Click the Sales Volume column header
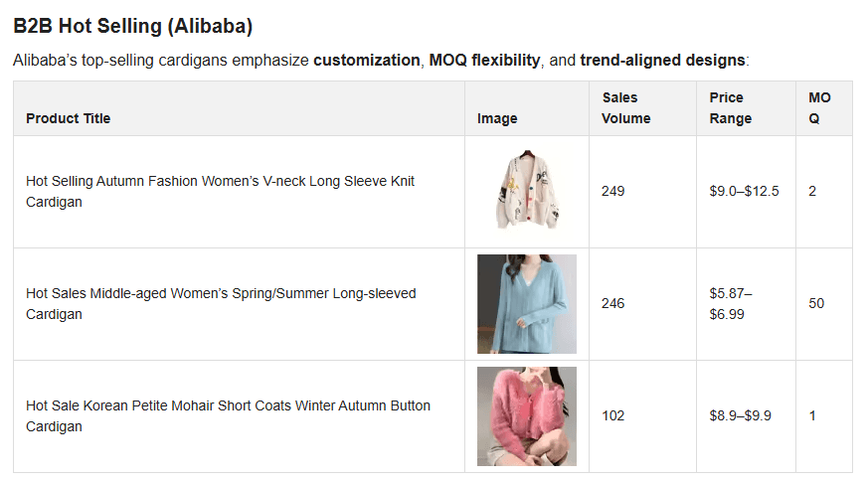The height and width of the screenshot is (483, 868). (x=626, y=107)
